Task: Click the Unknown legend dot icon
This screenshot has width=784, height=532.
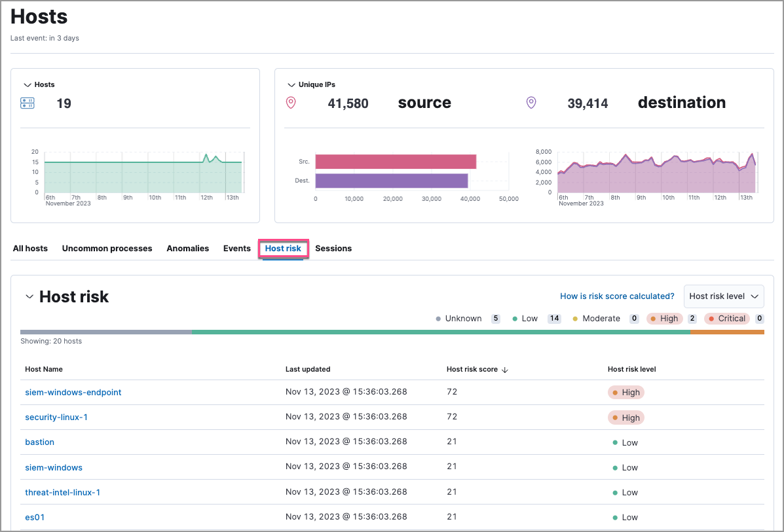Action: coord(437,318)
